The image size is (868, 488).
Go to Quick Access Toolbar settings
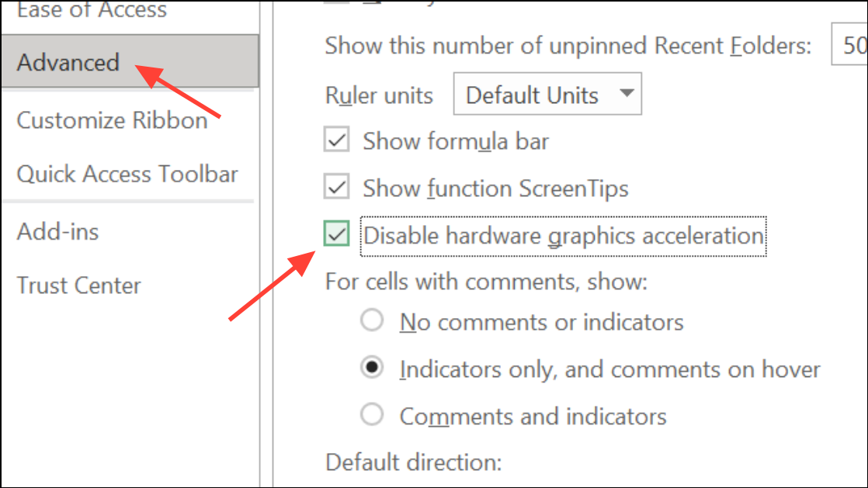(x=127, y=174)
